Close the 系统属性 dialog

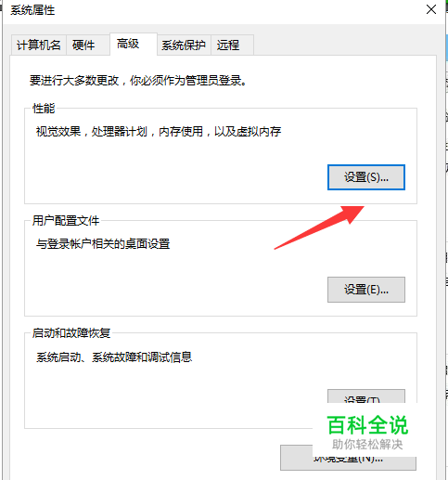click(431, 9)
